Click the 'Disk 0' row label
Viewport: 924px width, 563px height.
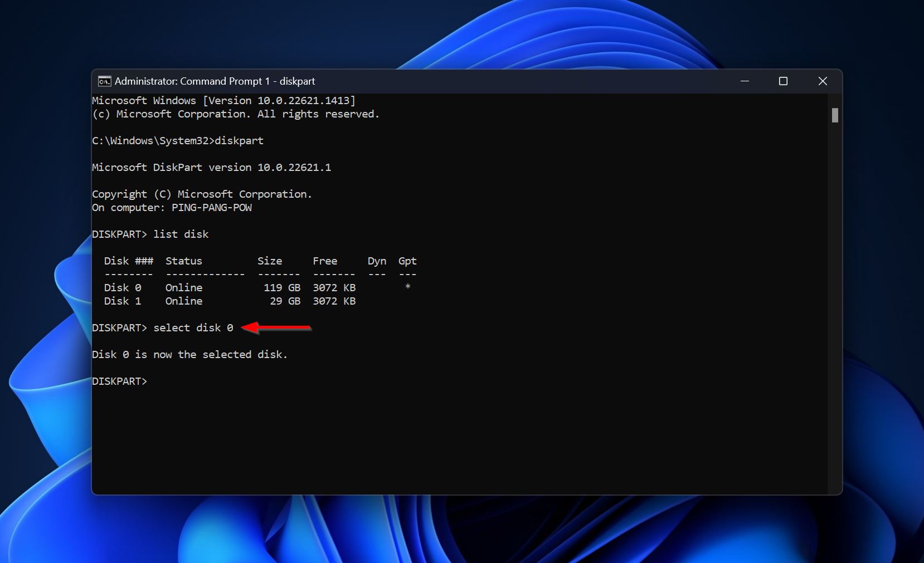pyautogui.click(x=123, y=288)
